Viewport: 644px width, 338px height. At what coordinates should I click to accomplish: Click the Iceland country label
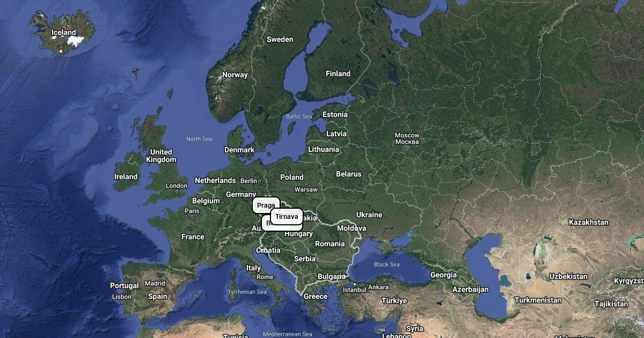[64, 32]
